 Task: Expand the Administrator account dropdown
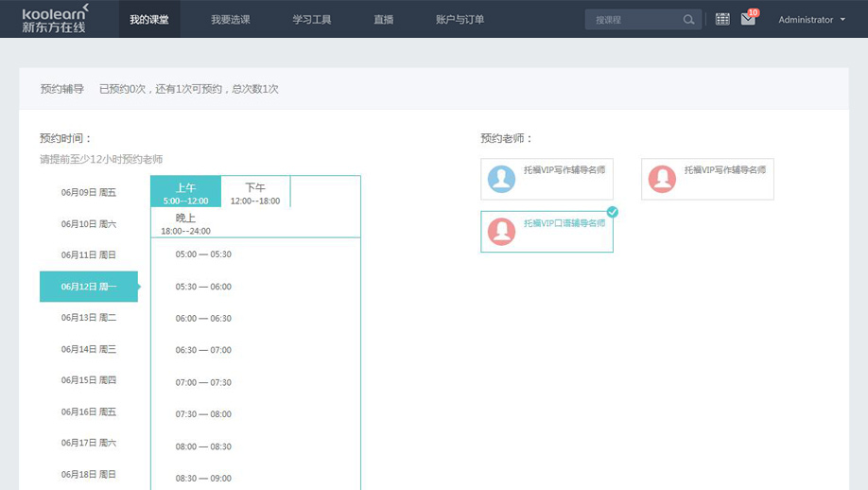click(811, 19)
